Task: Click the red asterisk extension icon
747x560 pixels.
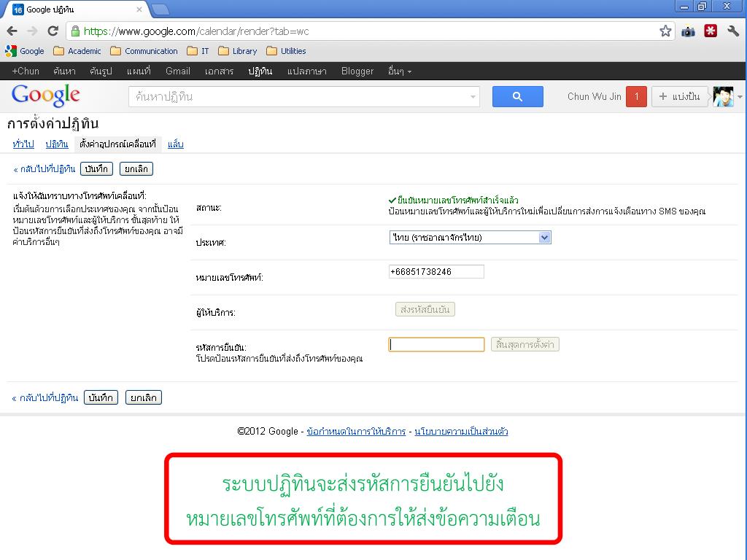Action: [x=711, y=31]
